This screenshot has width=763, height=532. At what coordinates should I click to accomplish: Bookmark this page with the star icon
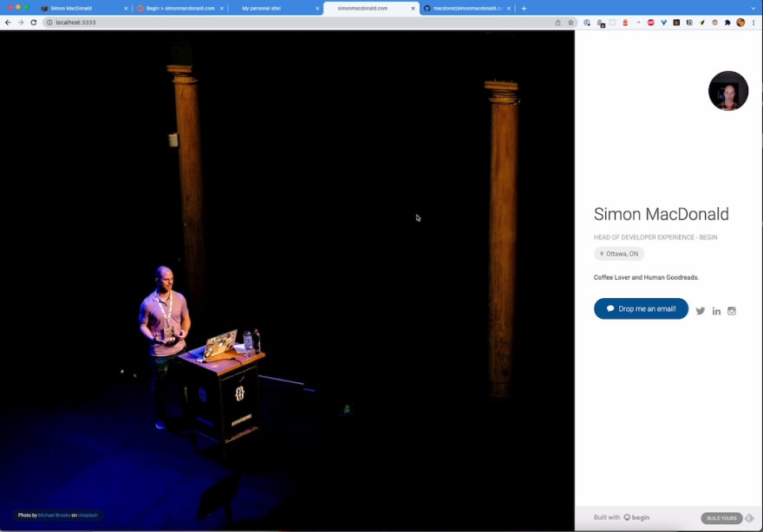click(x=571, y=23)
